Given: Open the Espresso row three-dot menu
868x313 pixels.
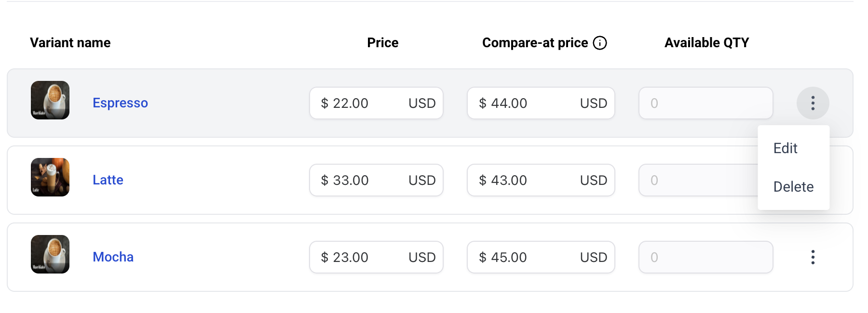Looking at the screenshot, I should pos(813,103).
